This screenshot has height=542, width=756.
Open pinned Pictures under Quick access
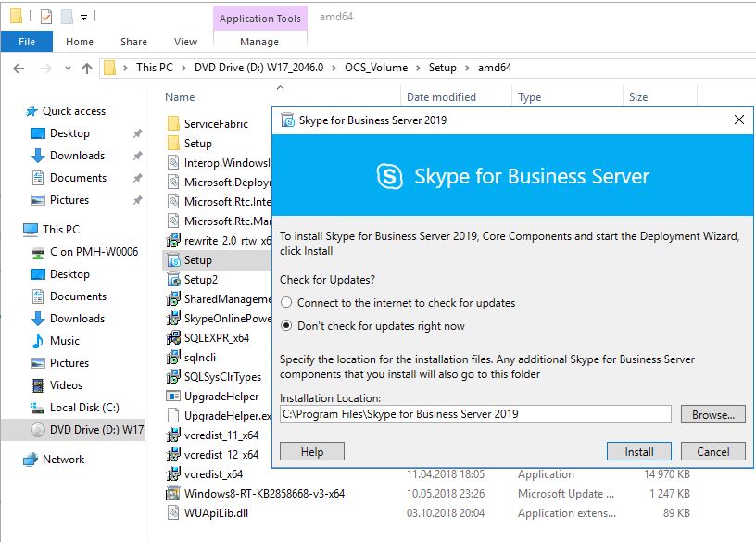tap(69, 199)
